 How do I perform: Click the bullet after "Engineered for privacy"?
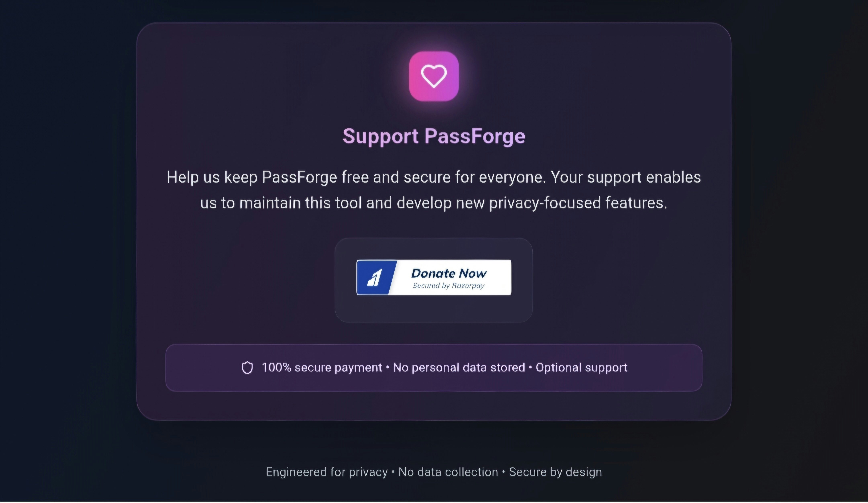pyautogui.click(x=393, y=472)
